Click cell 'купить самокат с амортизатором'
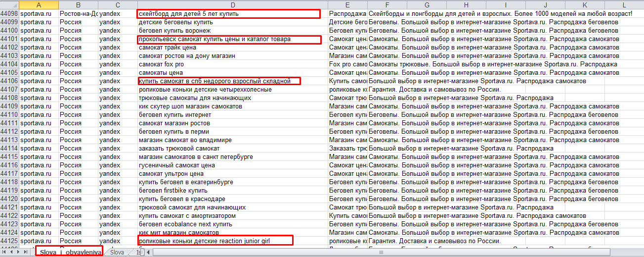644x257 pixels. (x=232, y=216)
